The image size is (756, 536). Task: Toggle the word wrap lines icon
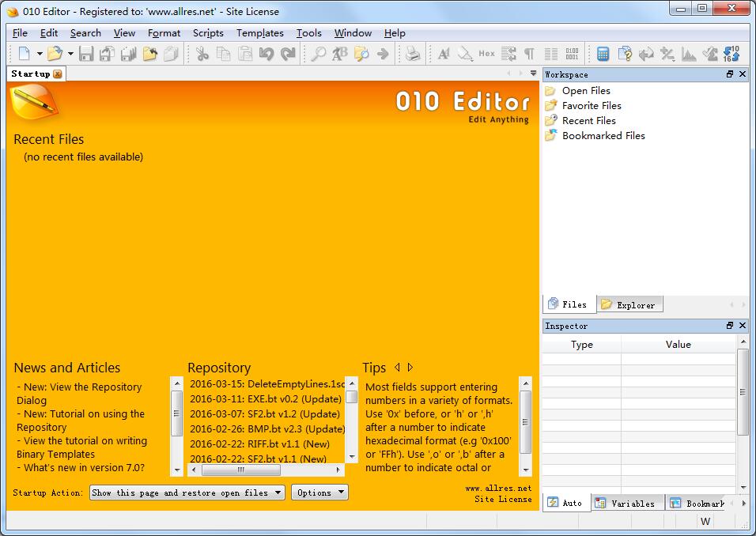[x=508, y=54]
